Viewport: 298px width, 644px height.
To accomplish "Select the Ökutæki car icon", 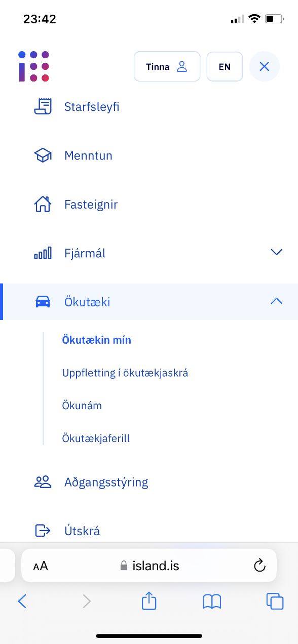I will (x=43, y=302).
